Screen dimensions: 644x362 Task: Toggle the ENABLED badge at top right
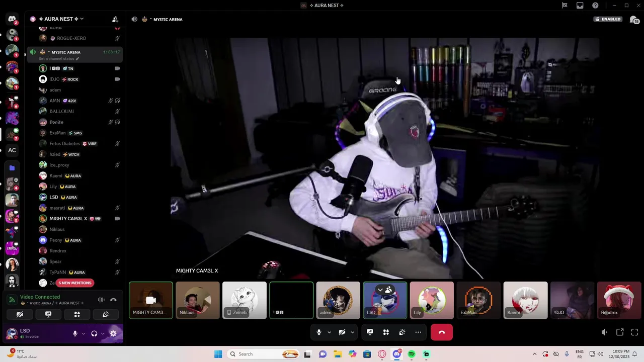609,19
